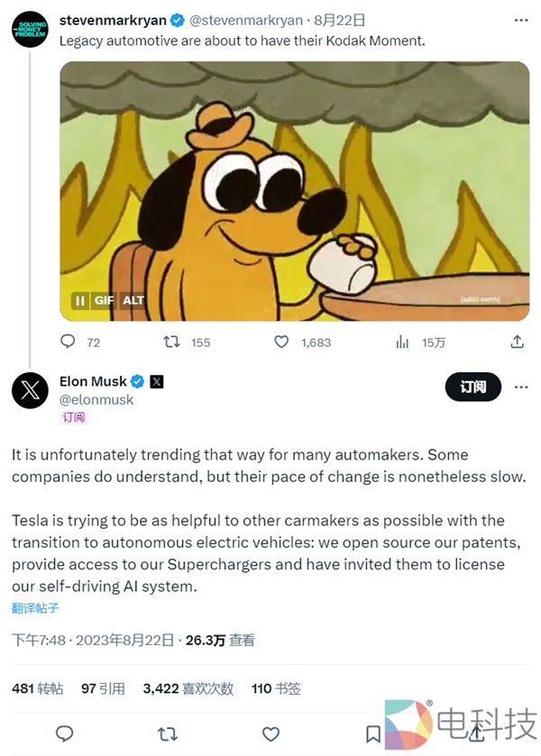
Task: Open the more options menu beside 订阅
Action: pyautogui.click(x=521, y=387)
